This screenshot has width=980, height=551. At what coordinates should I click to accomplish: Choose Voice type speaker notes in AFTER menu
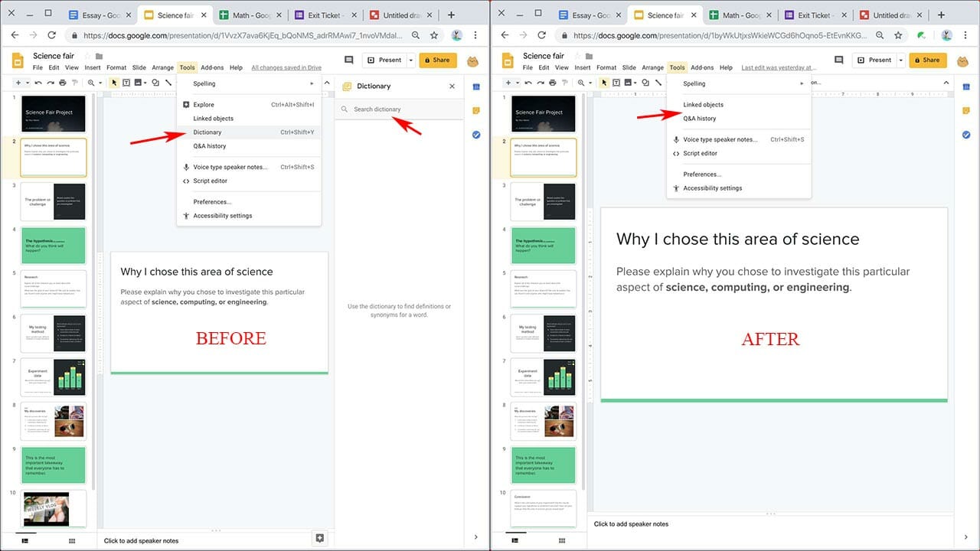739,139
